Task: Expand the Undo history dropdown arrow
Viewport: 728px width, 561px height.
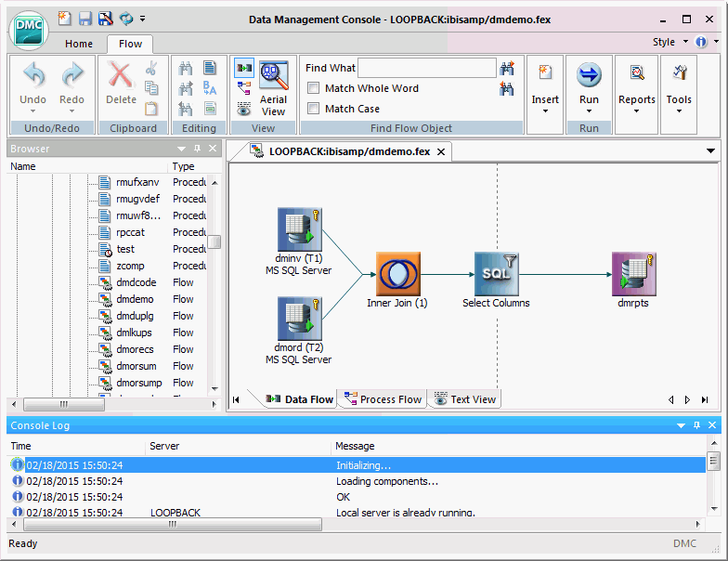Action: point(33,111)
